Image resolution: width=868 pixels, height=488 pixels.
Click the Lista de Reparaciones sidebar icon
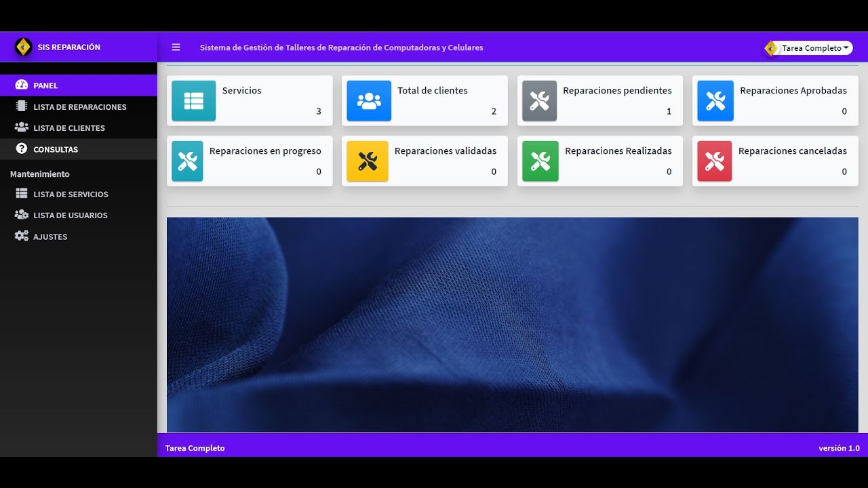(x=22, y=106)
